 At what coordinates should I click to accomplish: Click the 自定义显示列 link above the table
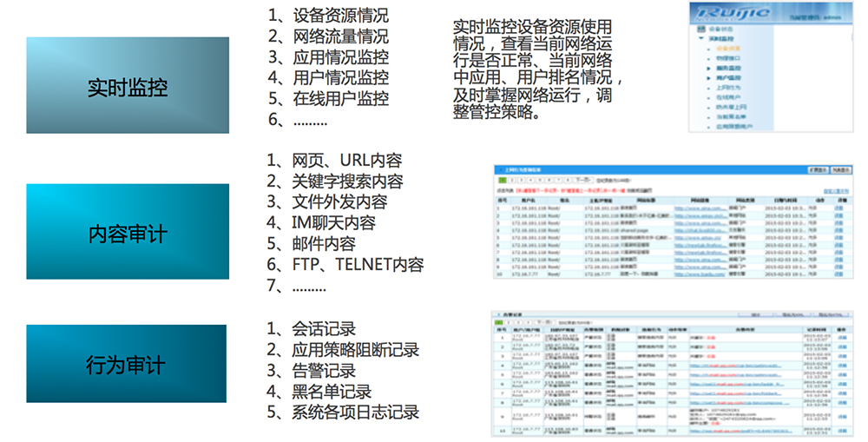[835, 190]
